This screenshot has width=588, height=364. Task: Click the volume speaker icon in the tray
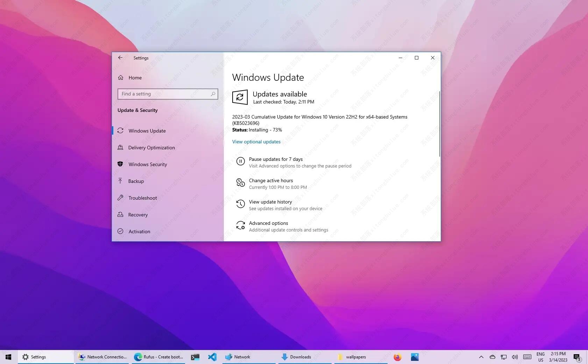515,357
